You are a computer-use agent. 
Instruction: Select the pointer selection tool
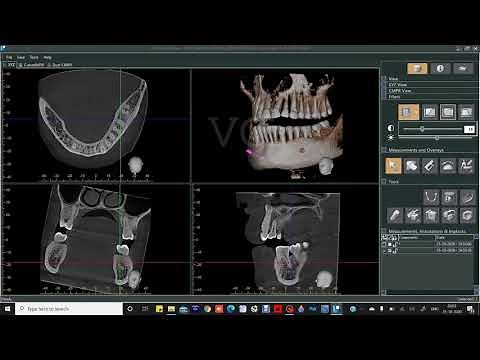(393, 166)
